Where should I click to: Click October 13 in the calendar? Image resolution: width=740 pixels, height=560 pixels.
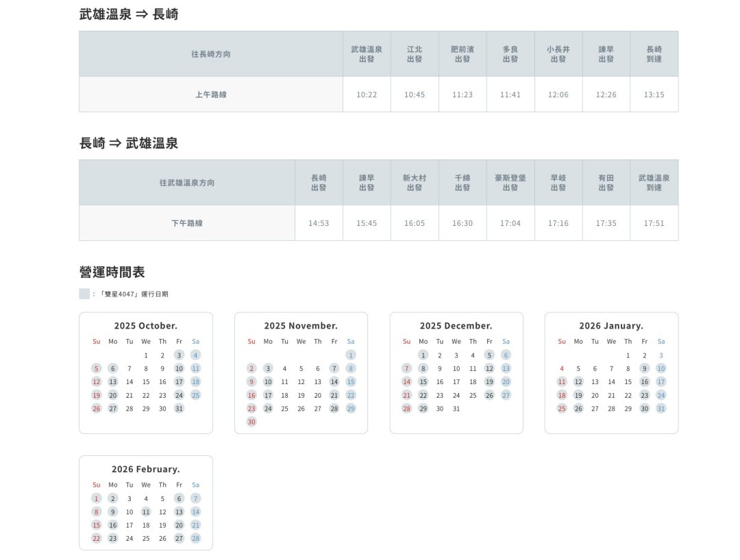(113, 382)
